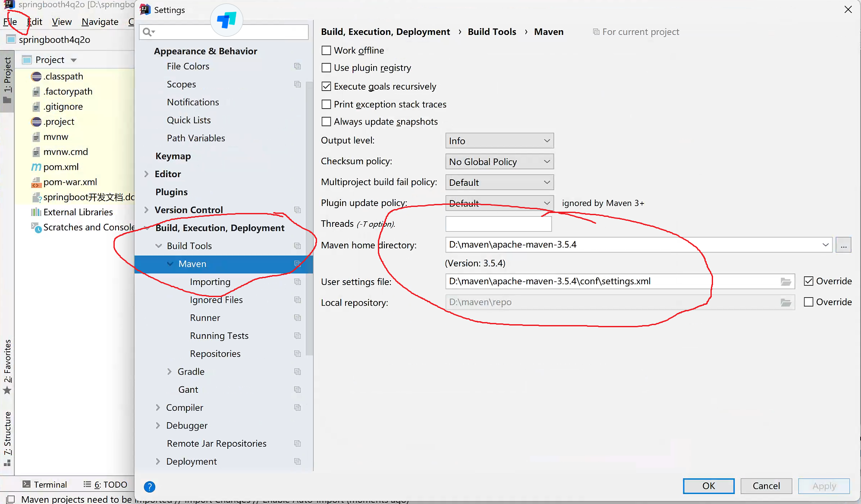The width and height of the screenshot is (861, 504).
Task: Click the project-level icon next to Deployment
Action: coord(298,461)
